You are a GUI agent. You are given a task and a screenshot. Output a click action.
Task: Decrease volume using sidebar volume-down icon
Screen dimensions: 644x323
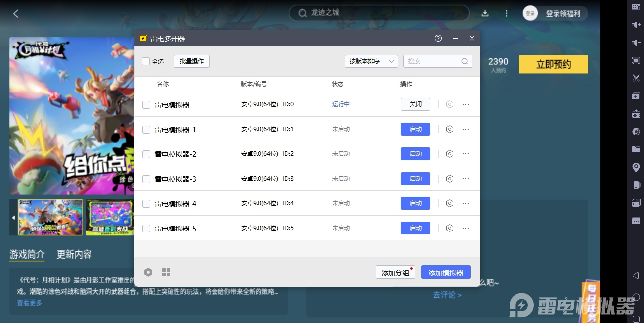pos(636,42)
